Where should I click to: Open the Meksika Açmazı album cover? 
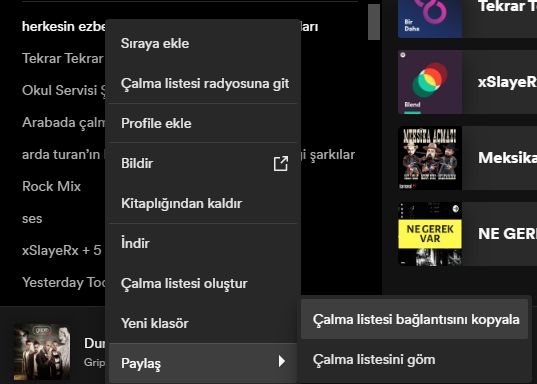(x=430, y=158)
